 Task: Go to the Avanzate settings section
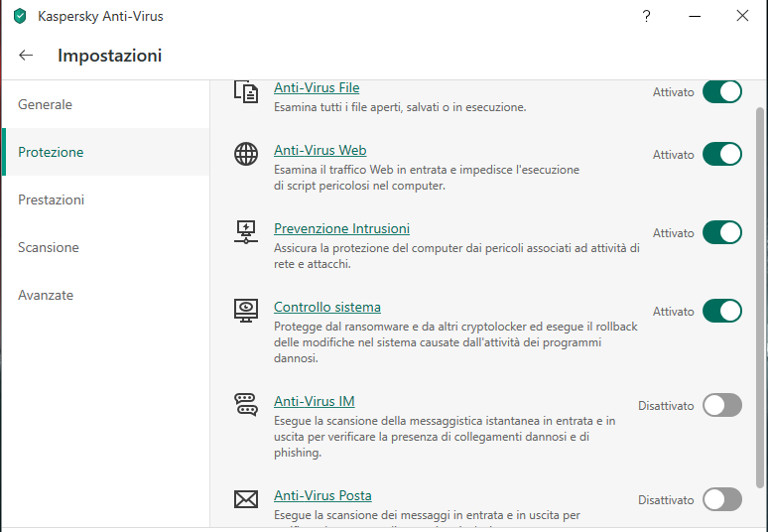(x=46, y=295)
